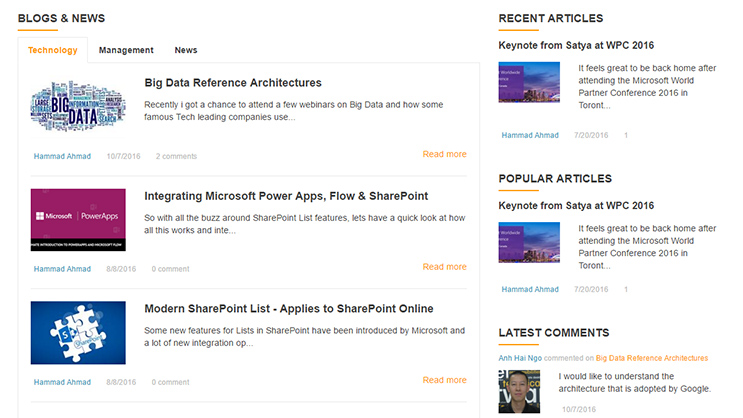View 0 comment link on the SharePoint List post
Image resolution: width=743 pixels, height=418 pixels.
[x=170, y=382]
